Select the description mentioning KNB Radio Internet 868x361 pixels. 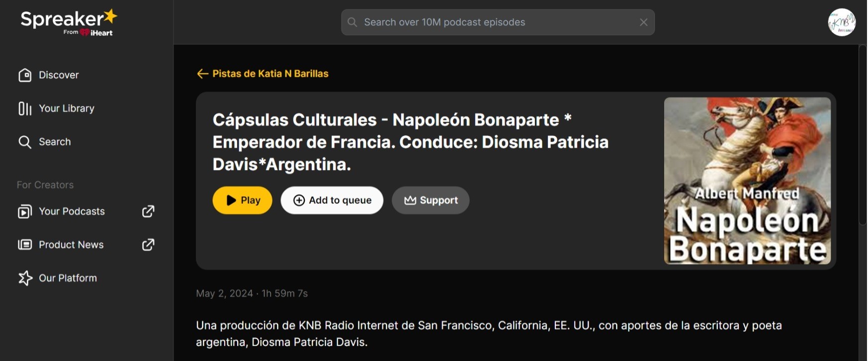489,334
